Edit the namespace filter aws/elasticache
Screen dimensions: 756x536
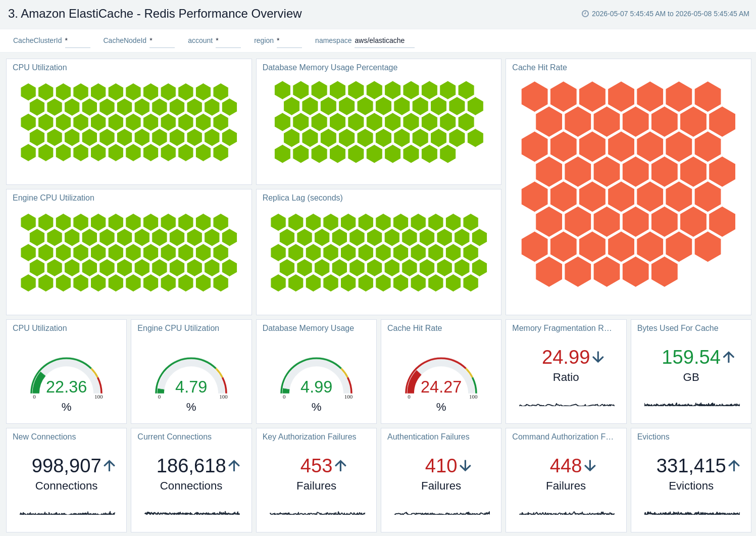point(384,41)
